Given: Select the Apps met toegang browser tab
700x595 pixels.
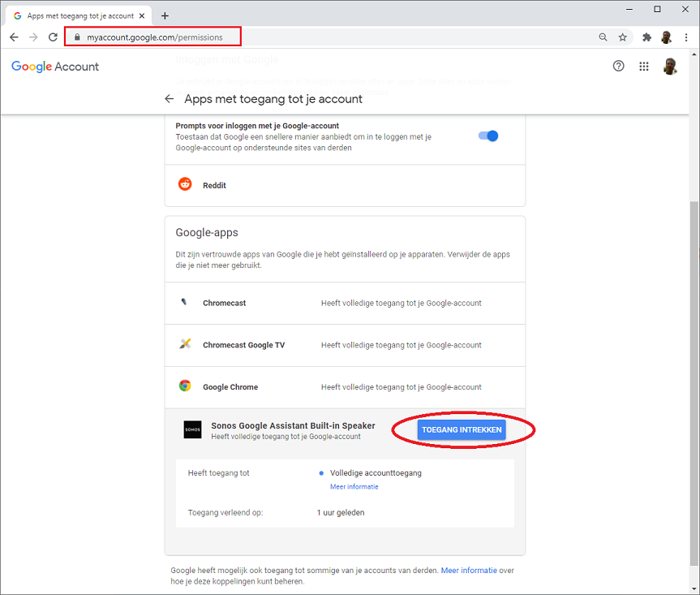Looking at the screenshot, I should point(79,15).
